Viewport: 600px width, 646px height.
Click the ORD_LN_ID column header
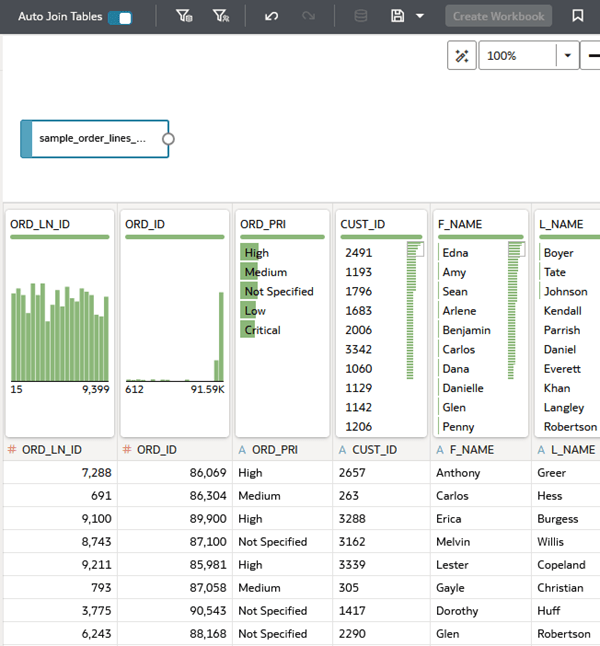point(52,449)
